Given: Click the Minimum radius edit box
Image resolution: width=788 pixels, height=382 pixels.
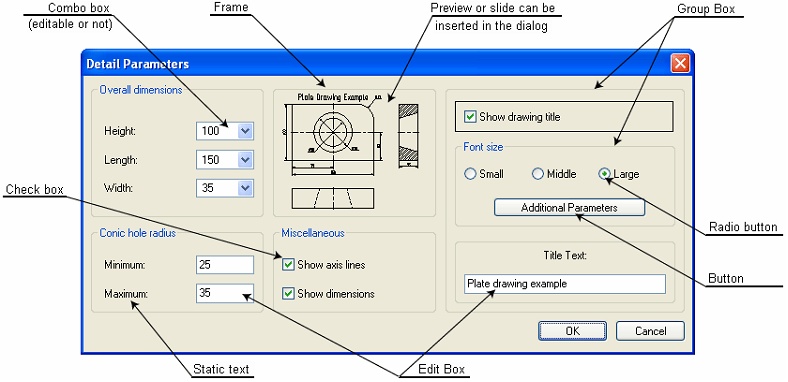Looking at the screenshot, I should point(225,264).
